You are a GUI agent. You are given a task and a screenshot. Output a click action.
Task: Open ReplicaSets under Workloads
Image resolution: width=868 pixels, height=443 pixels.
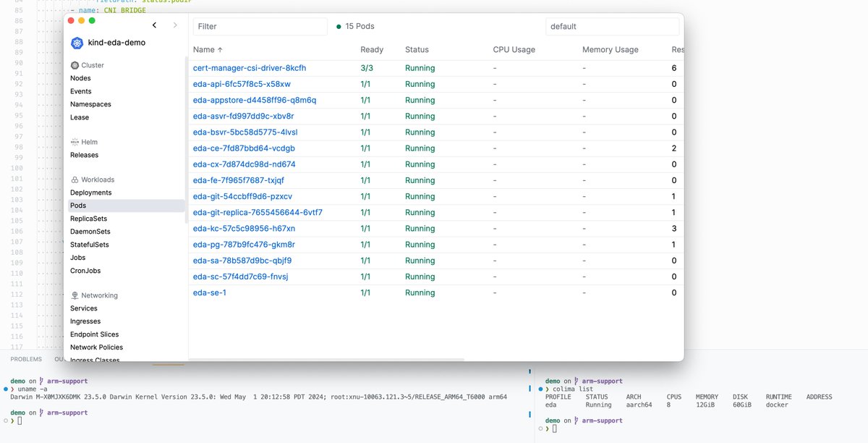[88, 219]
